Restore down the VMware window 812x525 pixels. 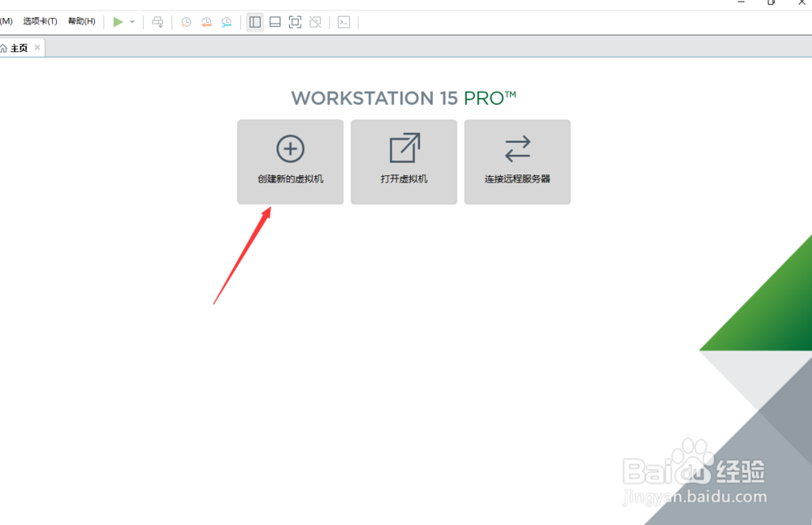771,2
